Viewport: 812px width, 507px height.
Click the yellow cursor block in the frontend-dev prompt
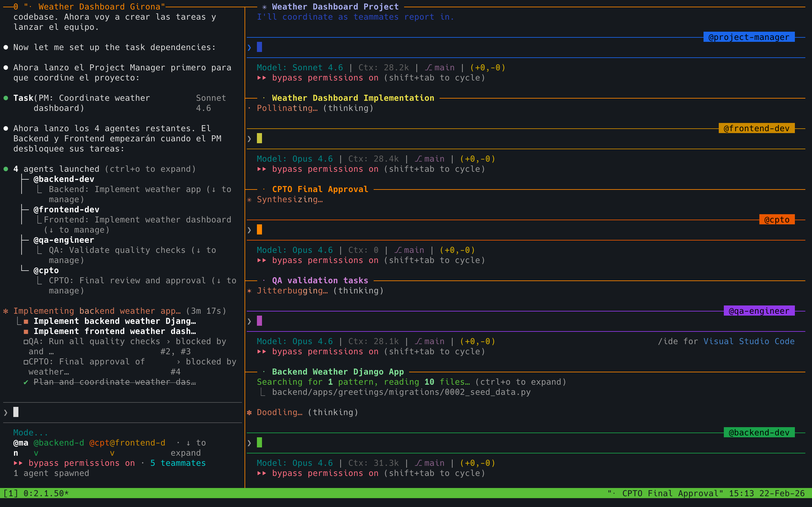point(259,138)
